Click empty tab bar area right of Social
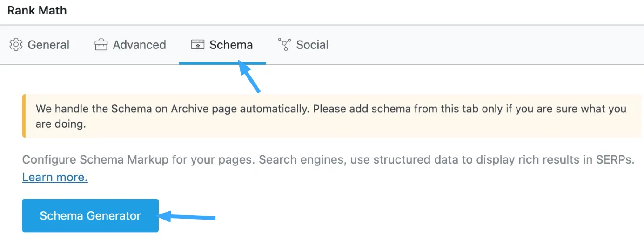The height and width of the screenshot is (248, 644). point(465,45)
